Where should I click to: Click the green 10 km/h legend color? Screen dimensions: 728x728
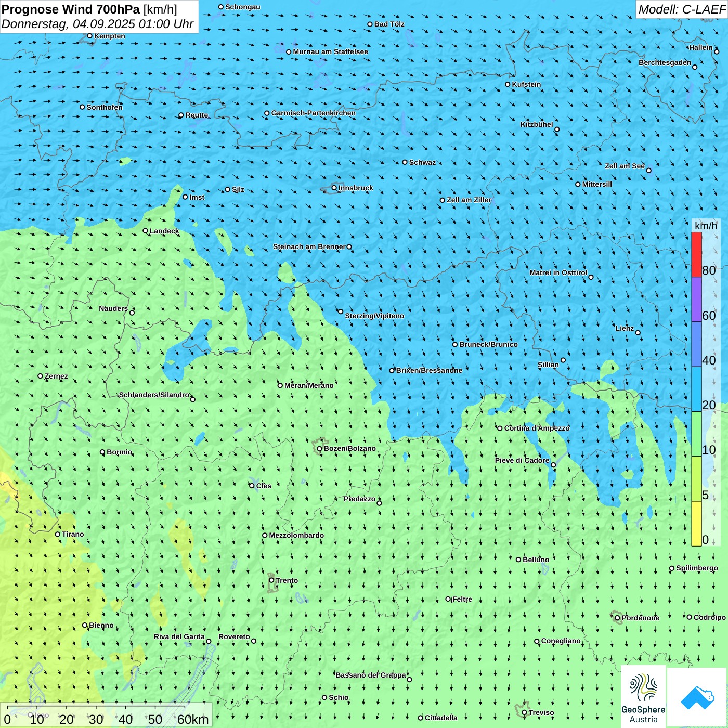pyautogui.click(x=696, y=434)
